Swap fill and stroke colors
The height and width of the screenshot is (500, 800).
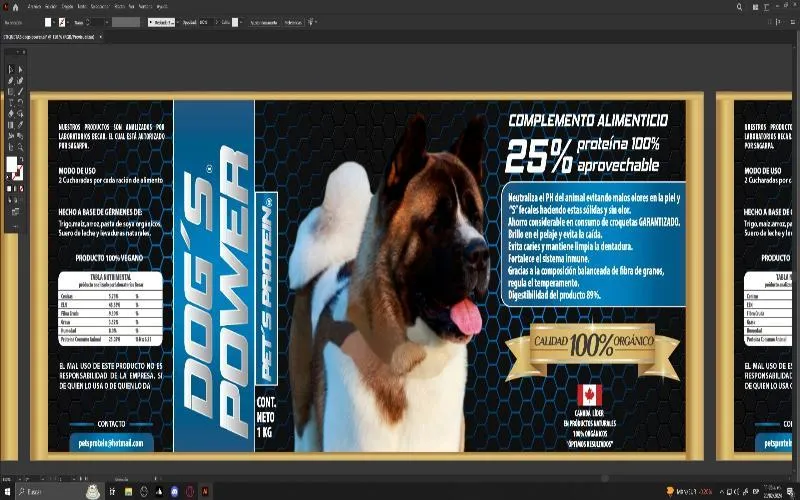pyautogui.click(x=21, y=159)
